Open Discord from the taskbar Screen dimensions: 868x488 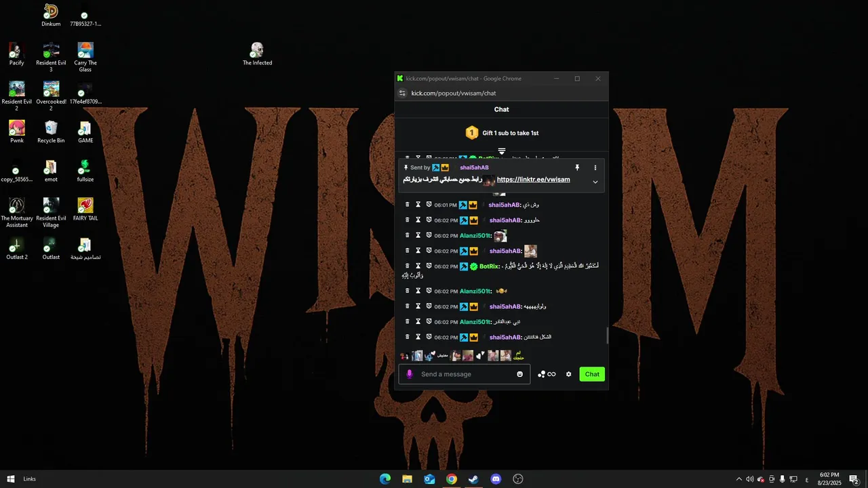[496, 479]
